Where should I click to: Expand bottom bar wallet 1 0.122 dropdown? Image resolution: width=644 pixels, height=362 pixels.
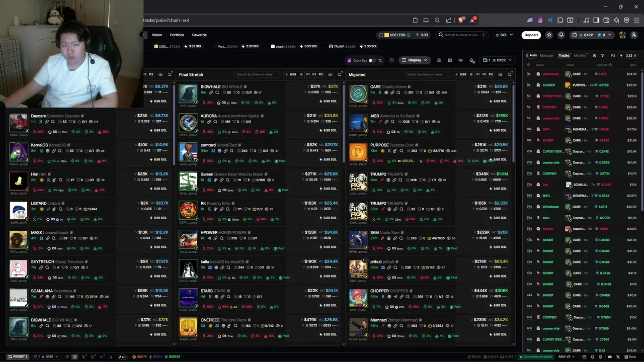click(x=46, y=357)
